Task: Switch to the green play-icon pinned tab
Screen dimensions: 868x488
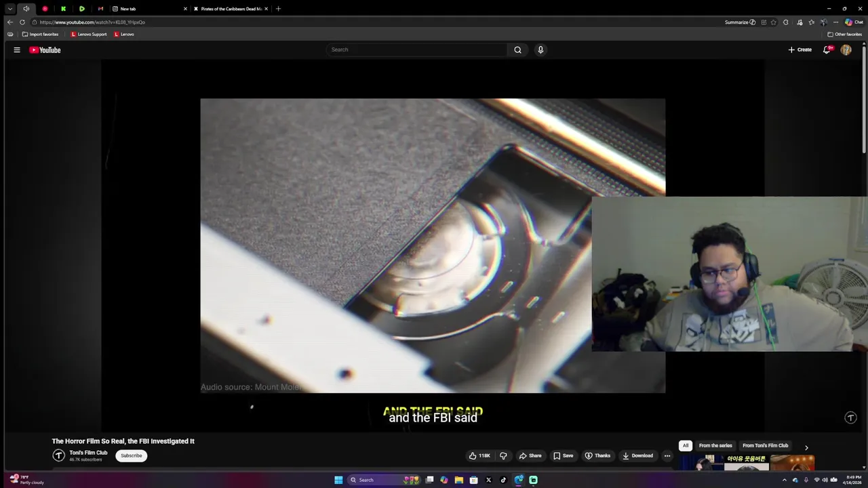Action: 81,9
